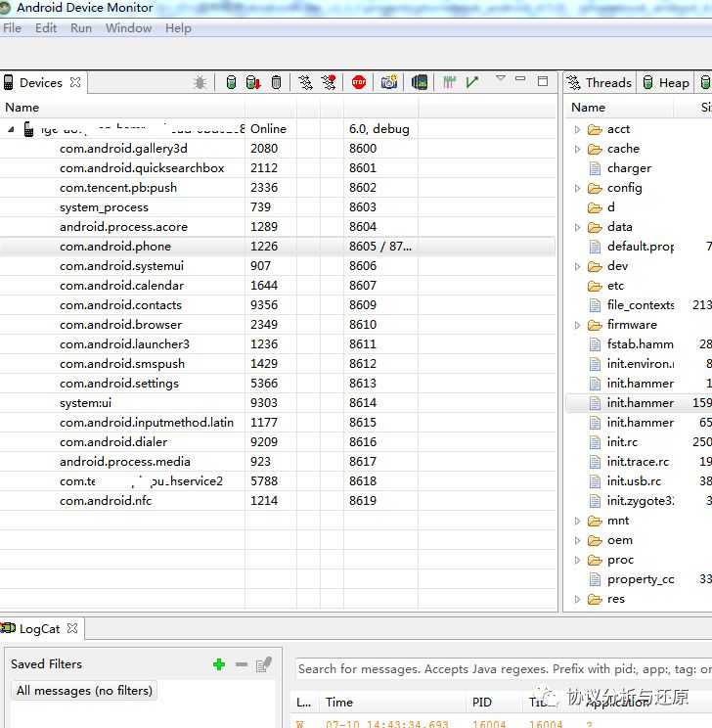
Task: Expand the dev folder
Action: [577, 266]
